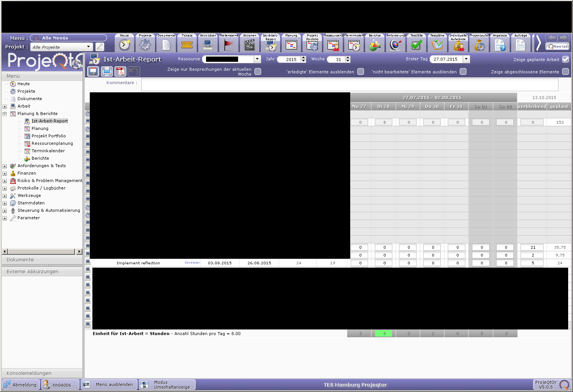Open the 'Alle Projekte' project dropdown
This screenshot has height=392, width=573.
(88, 47)
